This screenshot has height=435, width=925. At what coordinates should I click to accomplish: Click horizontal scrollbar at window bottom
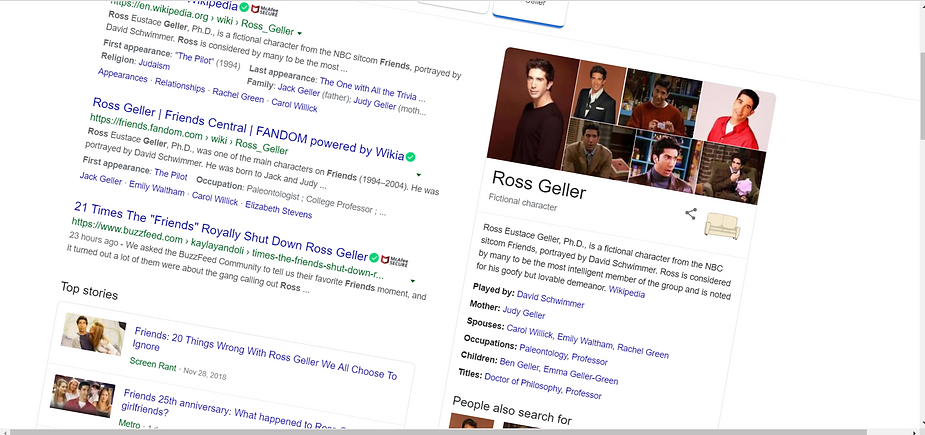click(439, 432)
